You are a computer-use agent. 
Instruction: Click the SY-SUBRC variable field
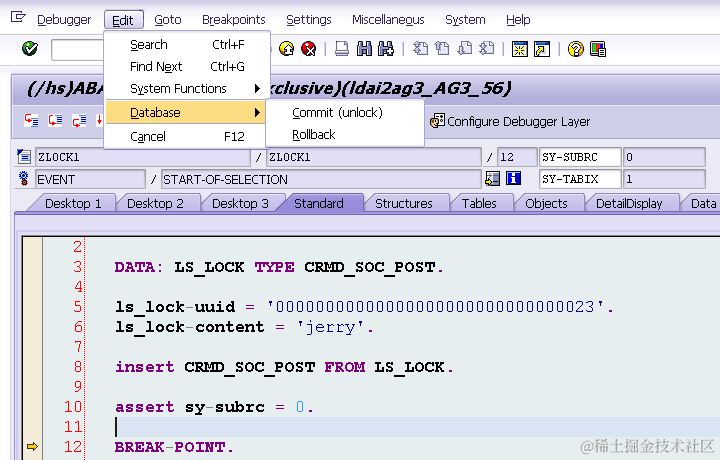pos(580,157)
